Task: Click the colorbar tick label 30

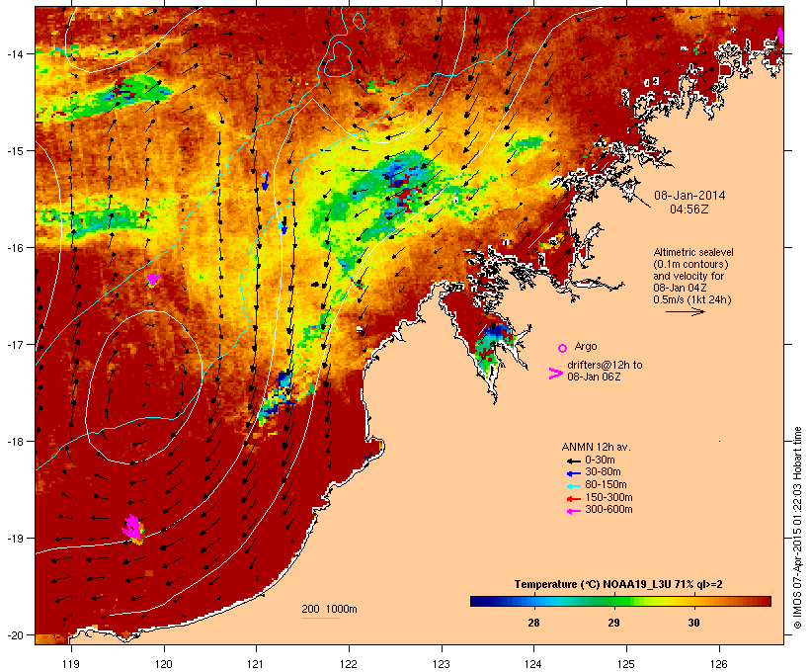Action: 693,623
